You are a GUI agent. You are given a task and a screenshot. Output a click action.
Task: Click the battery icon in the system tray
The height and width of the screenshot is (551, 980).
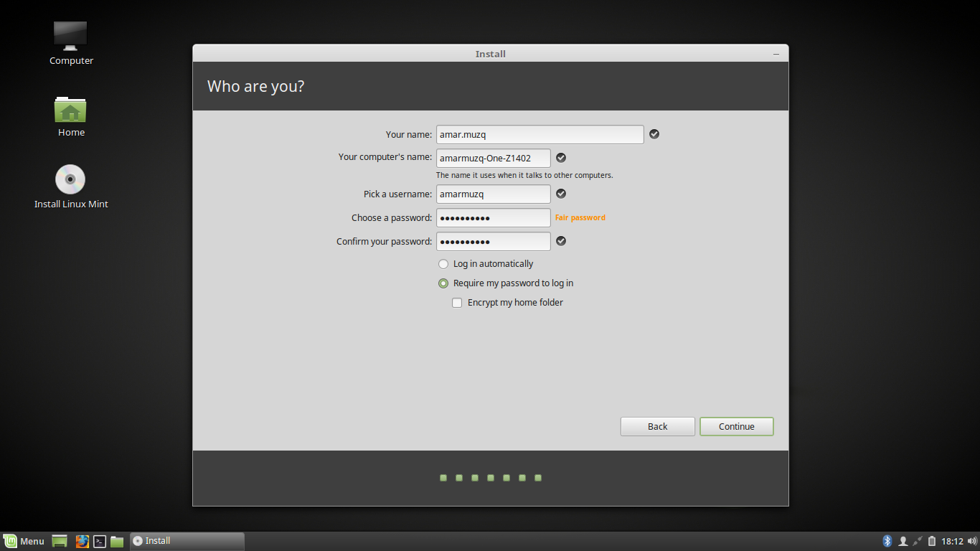[x=930, y=541]
